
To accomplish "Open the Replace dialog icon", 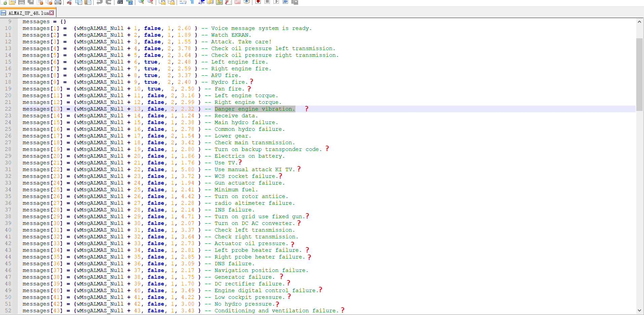I will (x=129, y=2).
